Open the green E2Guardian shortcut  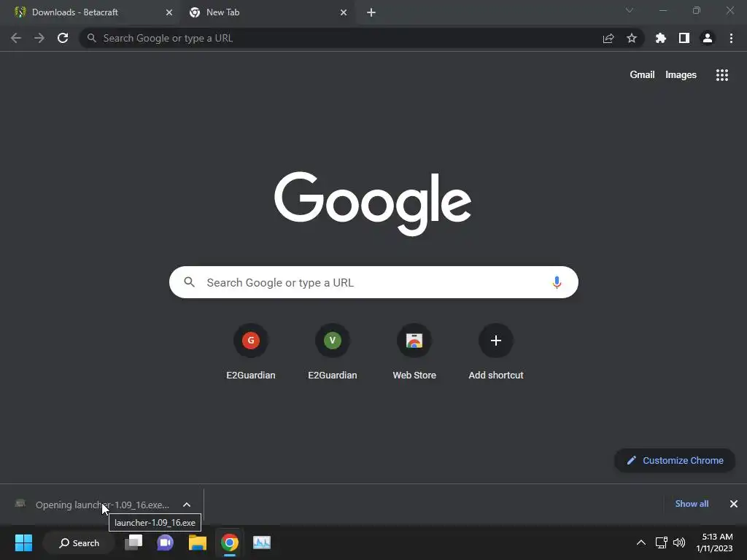tap(333, 352)
